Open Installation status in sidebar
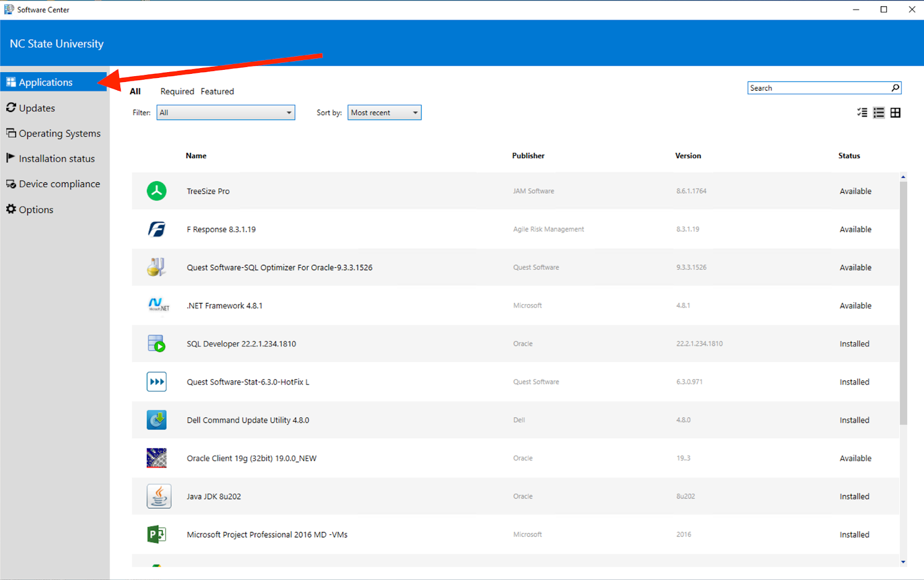Screen dimensions: 924x580 click(57, 159)
